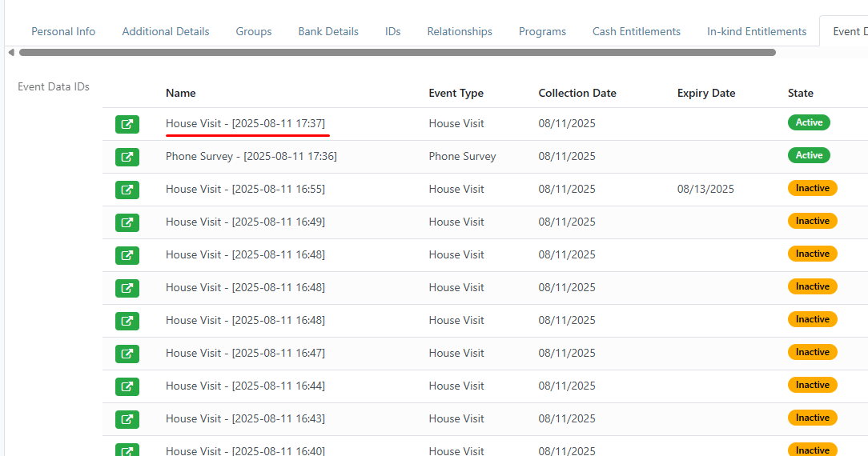Click the "Event Data IDs" field label

point(54,86)
